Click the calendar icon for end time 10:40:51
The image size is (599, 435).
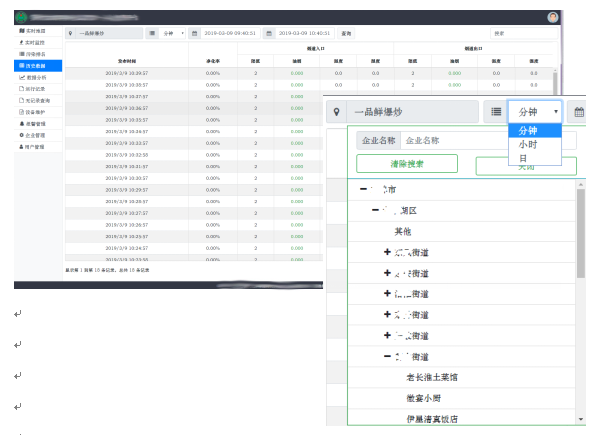point(269,33)
